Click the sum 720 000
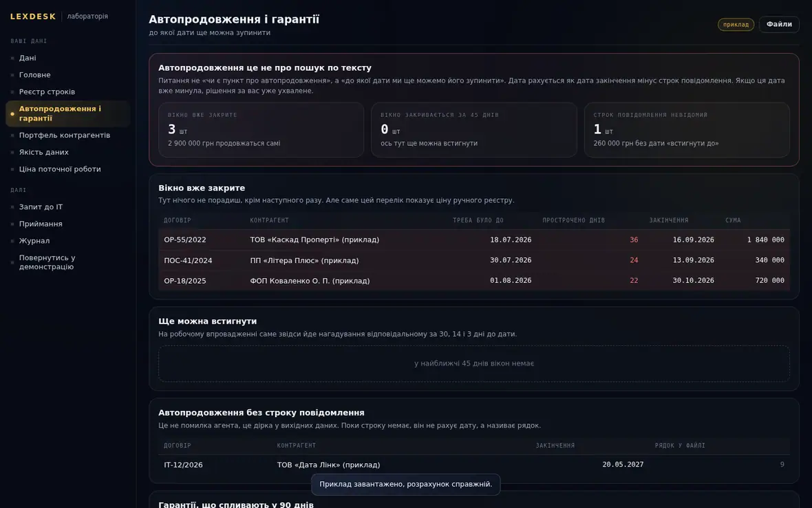 pyautogui.click(x=769, y=280)
